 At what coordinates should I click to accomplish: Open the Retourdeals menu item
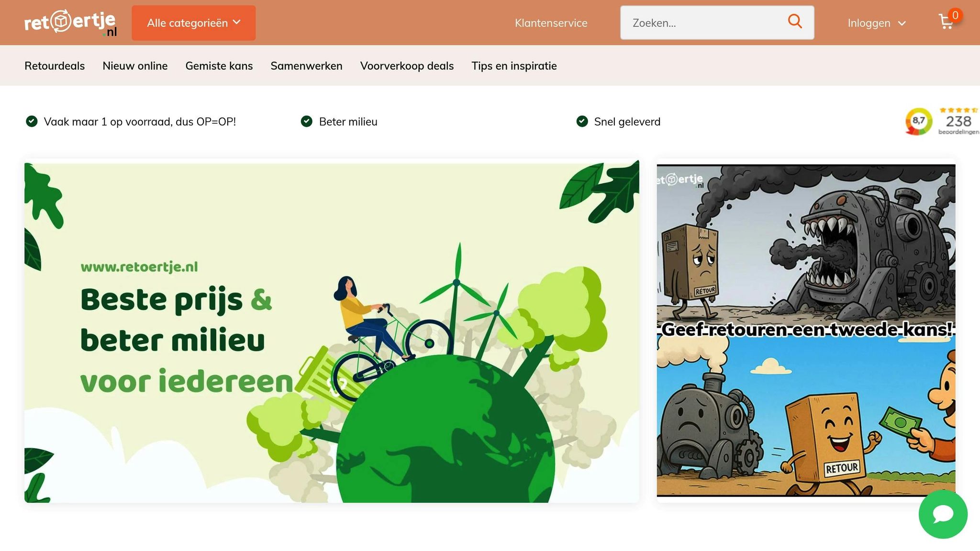tap(55, 66)
